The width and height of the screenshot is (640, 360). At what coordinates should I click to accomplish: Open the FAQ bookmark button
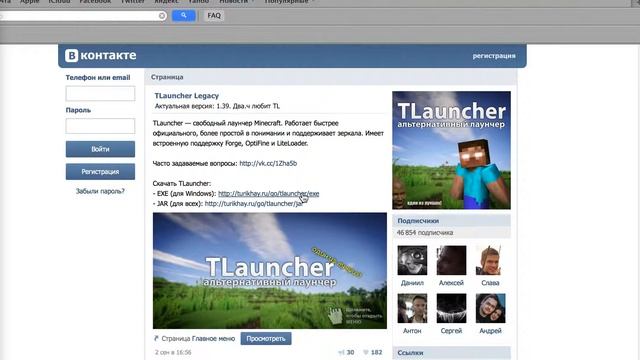[214, 16]
